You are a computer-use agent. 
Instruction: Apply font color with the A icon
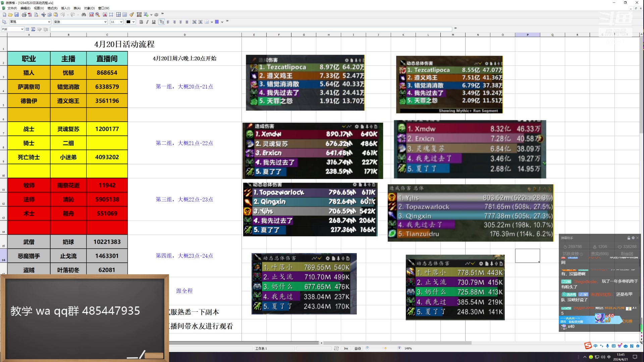(x=105, y=15)
